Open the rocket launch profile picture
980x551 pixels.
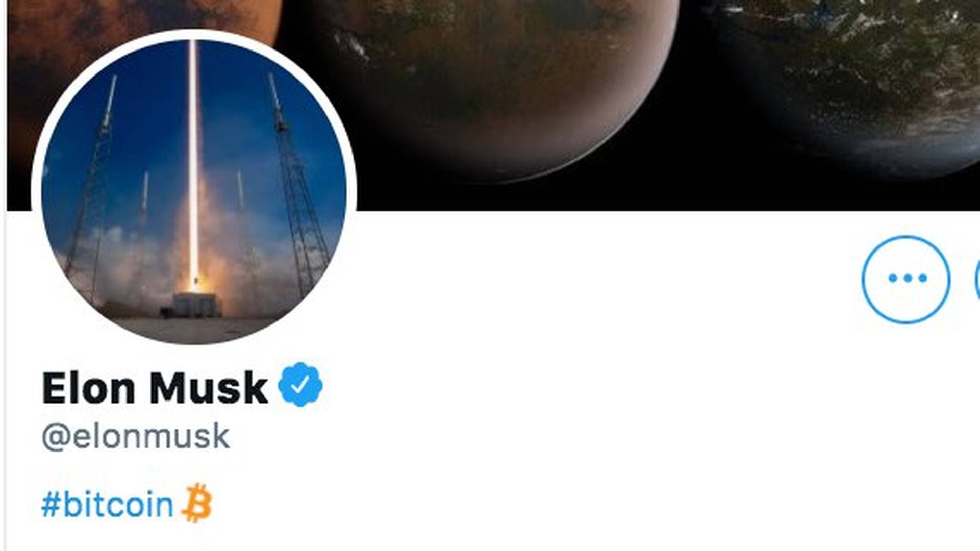(x=194, y=192)
